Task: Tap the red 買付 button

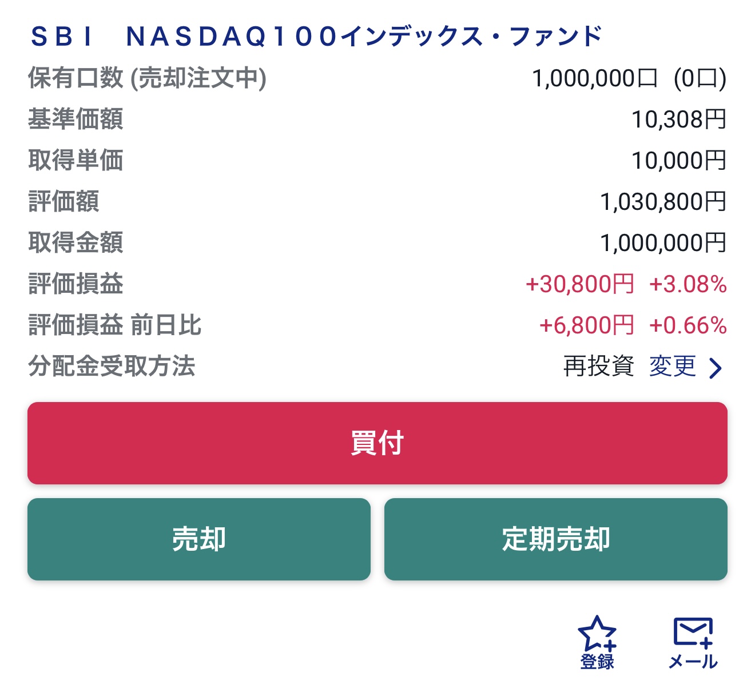Action: point(378,443)
